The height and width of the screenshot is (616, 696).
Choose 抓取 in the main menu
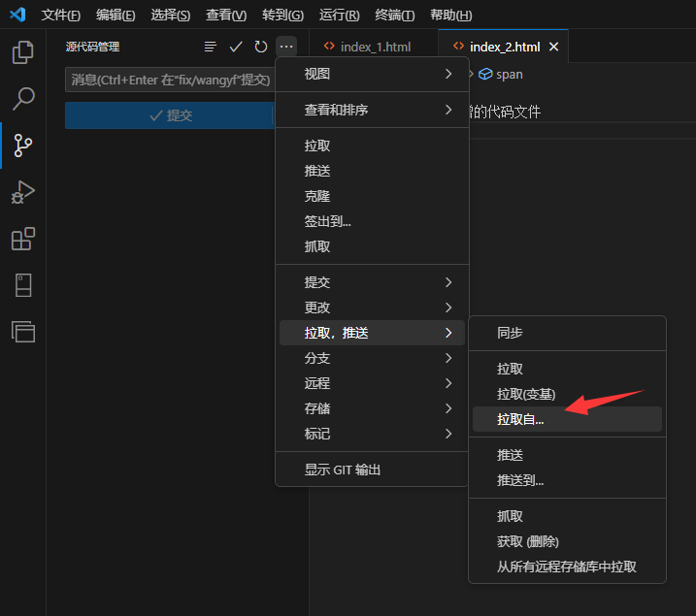click(372, 246)
